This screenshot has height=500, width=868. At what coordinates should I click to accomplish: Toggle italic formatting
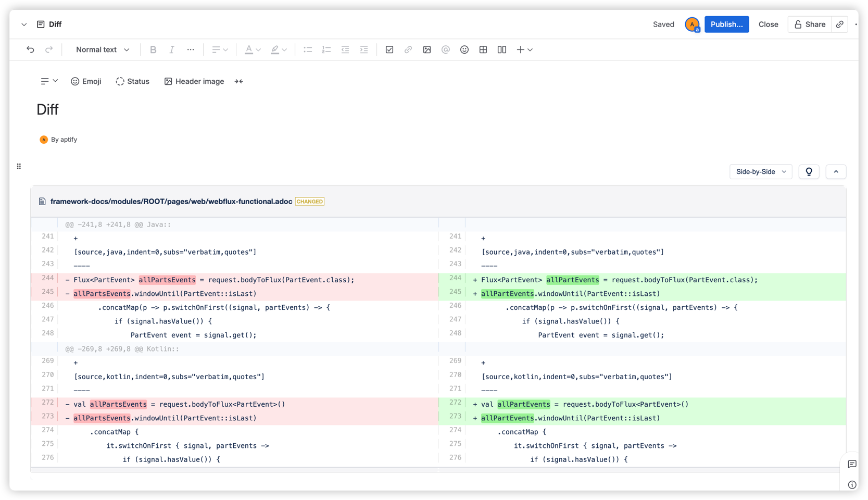(x=171, y=49)
